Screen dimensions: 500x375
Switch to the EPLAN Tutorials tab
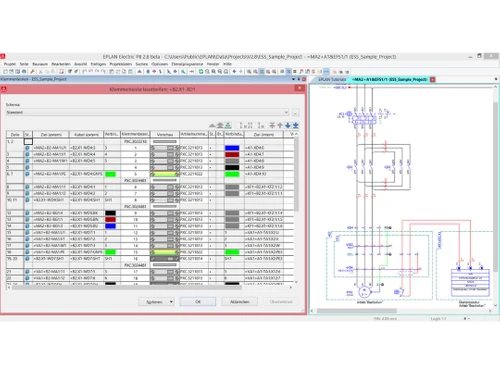332,79
